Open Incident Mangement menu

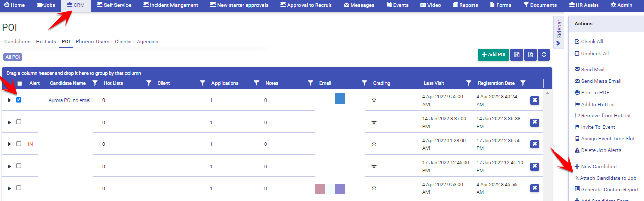170,5
